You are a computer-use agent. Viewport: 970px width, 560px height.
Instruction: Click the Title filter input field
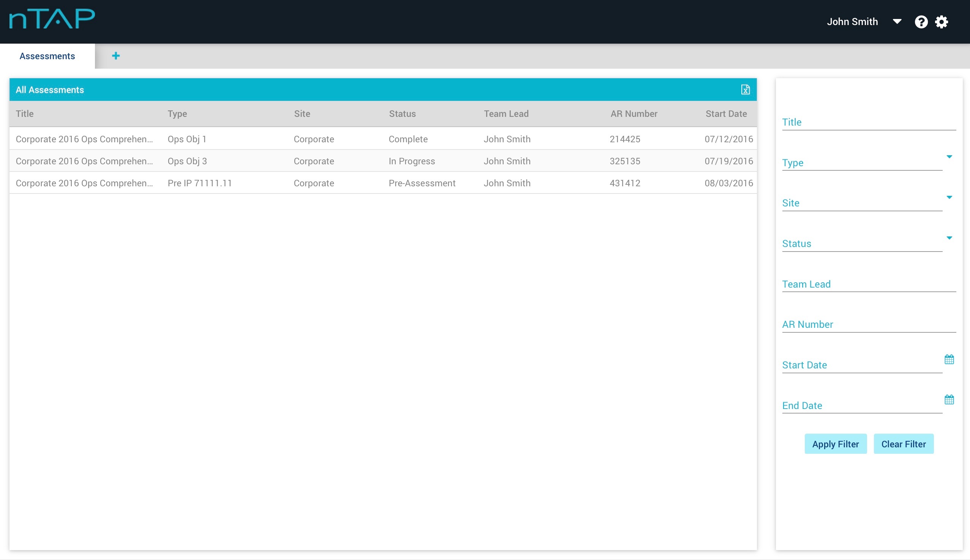pos(868,122)
